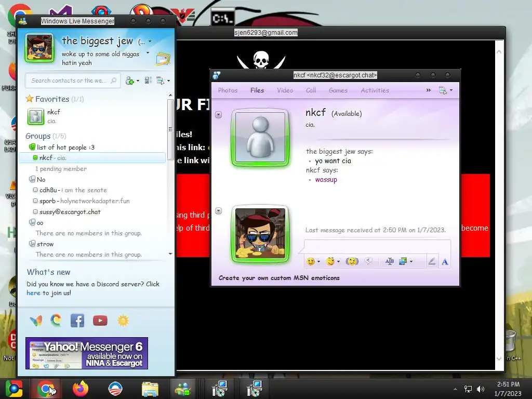Open the MSN butterfly icon in Messenger
532x399 pixels.
tap(36, 320)
